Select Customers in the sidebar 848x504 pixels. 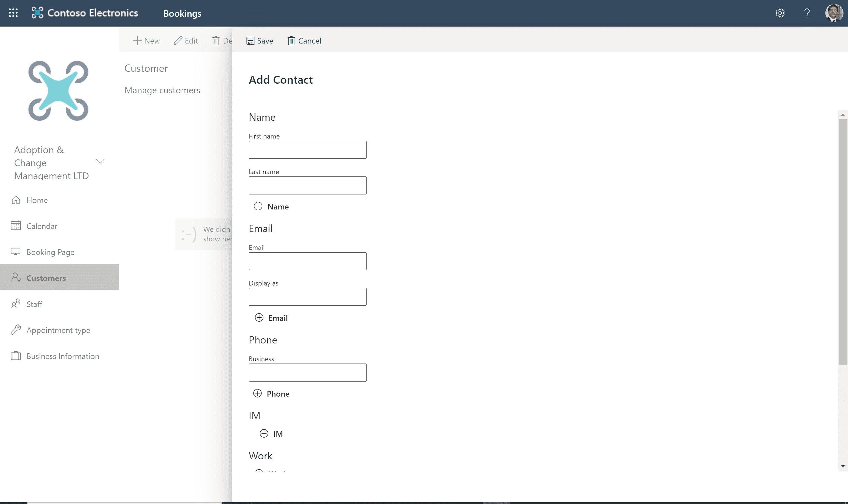pos(59,277)
